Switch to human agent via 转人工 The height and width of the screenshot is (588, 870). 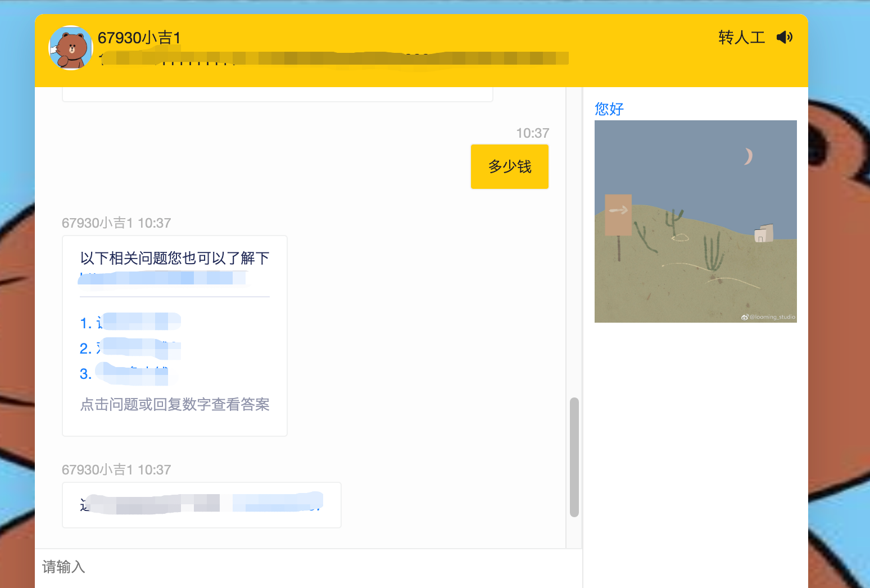click(x=742, y=37)
